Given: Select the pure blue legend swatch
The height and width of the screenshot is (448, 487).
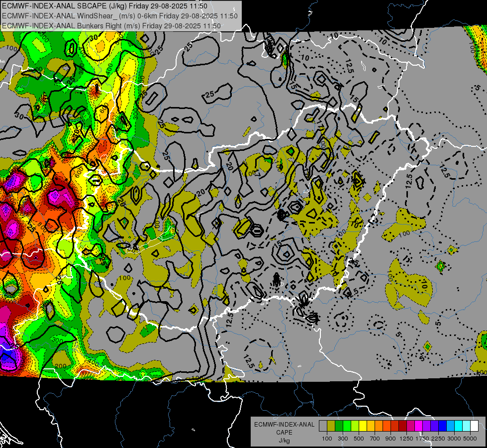Looking at the screenshot, I should click(443, 426).
